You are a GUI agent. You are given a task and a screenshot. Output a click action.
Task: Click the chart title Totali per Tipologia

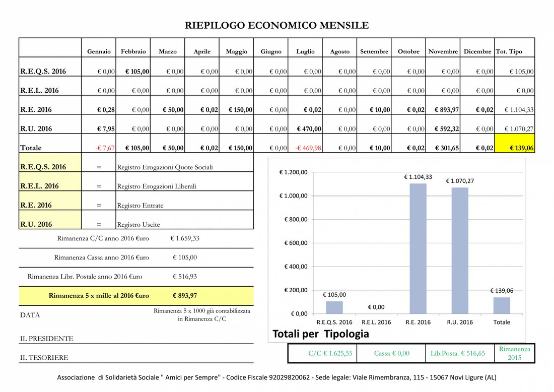[x=320, y=334]
